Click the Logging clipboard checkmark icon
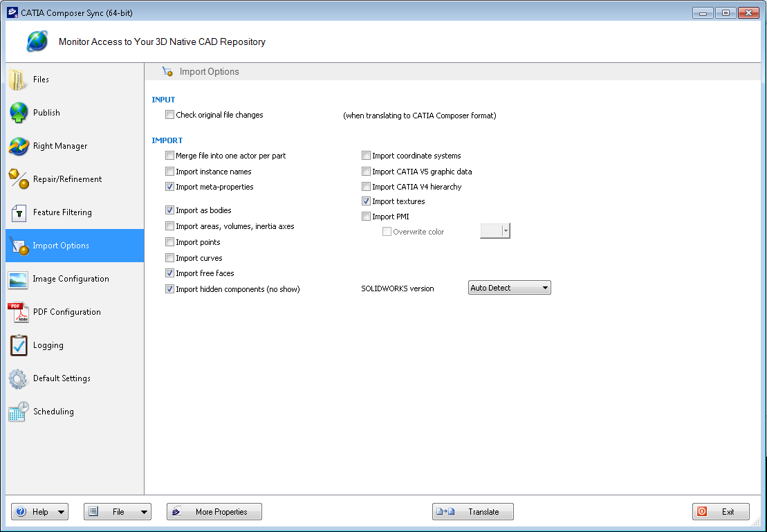This screenshot has height=532, width=767. click(19, 345)
